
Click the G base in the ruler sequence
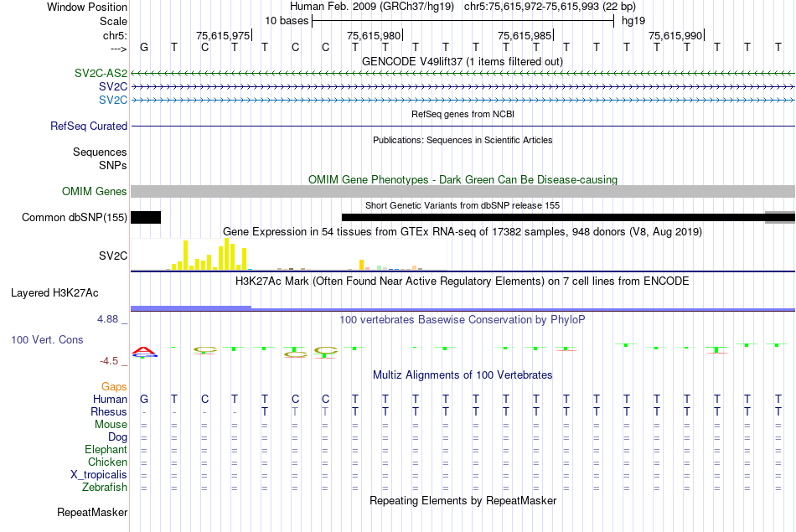point(144,47)
